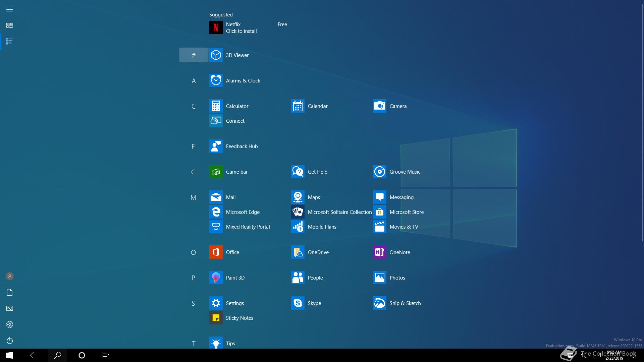Open Task View on taskbar
This screenshot has width=644, height=362.
point(106,355)
